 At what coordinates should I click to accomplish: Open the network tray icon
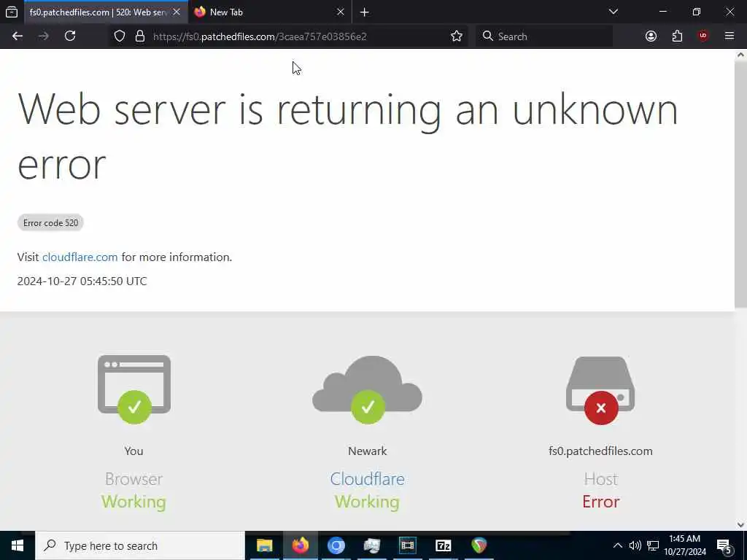(653, 545)
